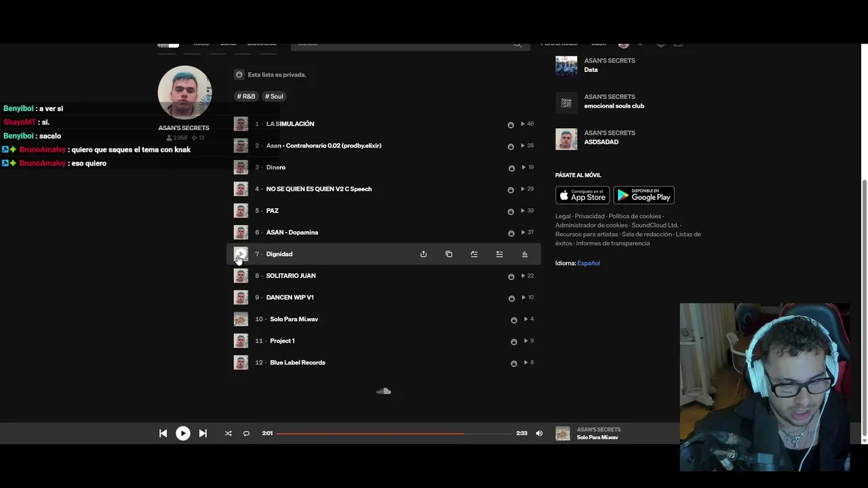Image resolution: width=868 pixels, height=488 pixels.
Task: Open track NO SE QUIEN ES QUIEN V2
Action: pyautogui.click(x=319, y=189)
